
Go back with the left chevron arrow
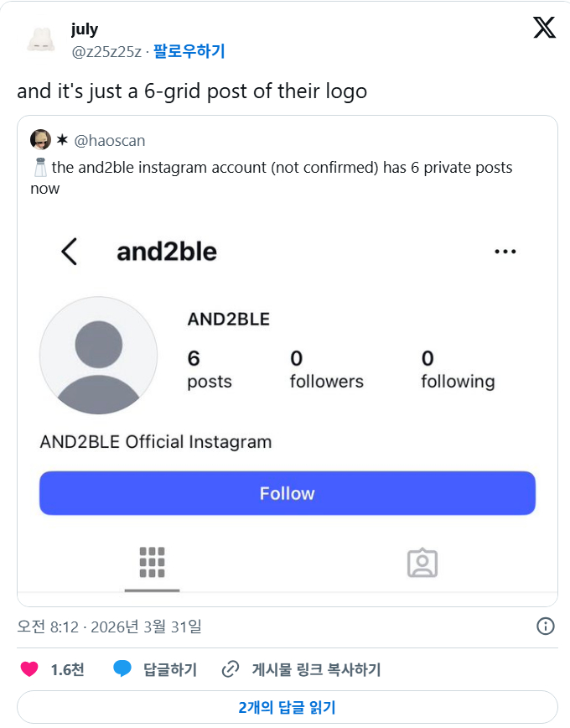tap(70, 252)
